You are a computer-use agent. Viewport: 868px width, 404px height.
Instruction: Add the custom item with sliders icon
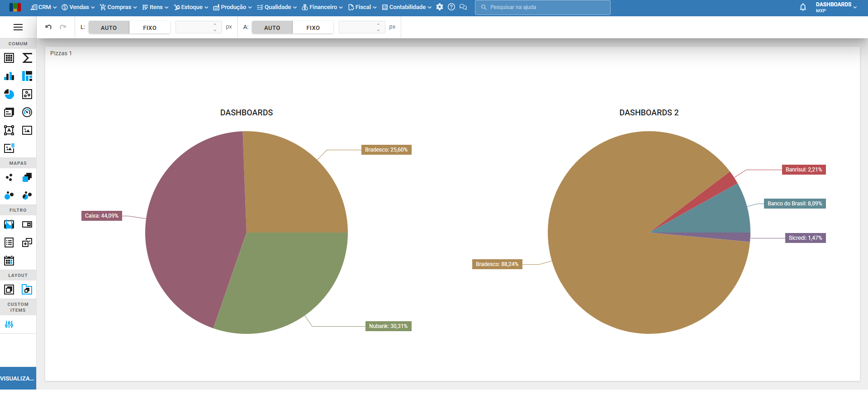9,324
